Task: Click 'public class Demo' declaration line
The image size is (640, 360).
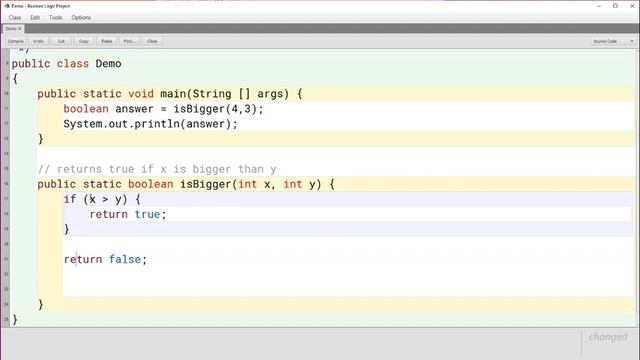Action: pos(67,64)
